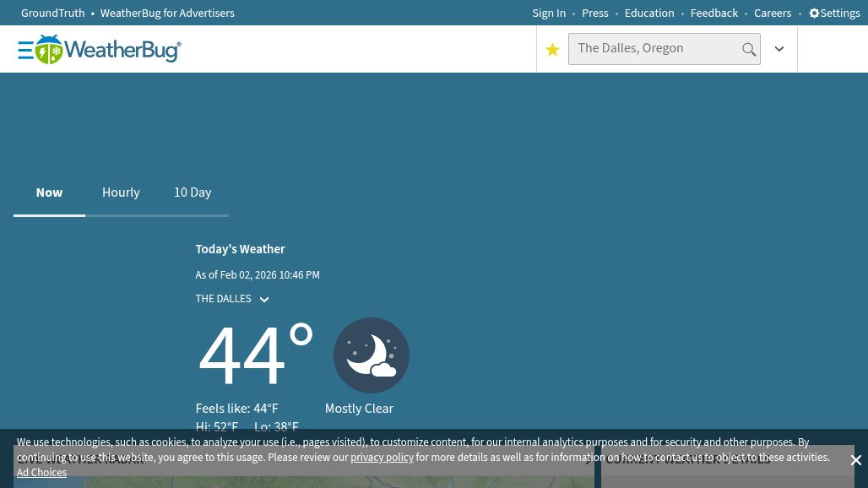Open the privacy policy link
Viewport: 868px width, 488px height.
point(382,458)
